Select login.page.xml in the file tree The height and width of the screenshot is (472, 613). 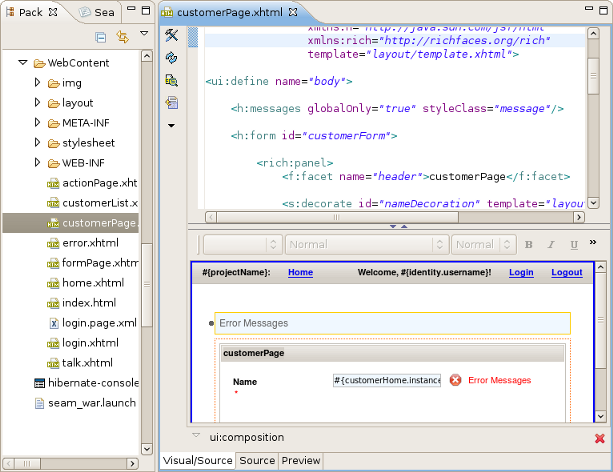tap(99, 323)
